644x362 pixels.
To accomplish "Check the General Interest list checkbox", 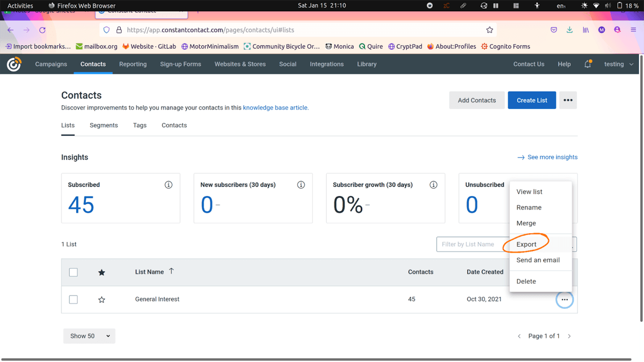I will tap(74, 299).
